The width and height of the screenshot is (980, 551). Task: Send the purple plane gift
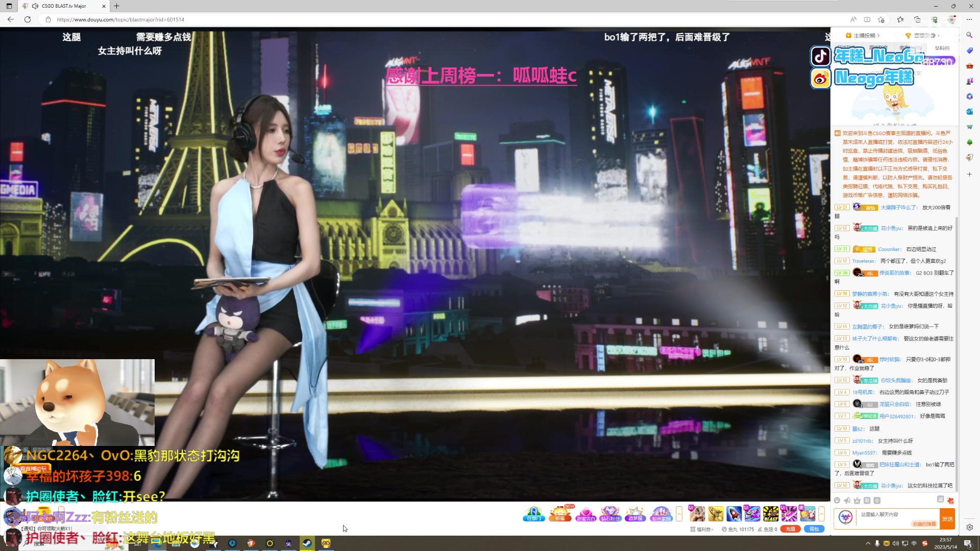(x=752, y=513)
